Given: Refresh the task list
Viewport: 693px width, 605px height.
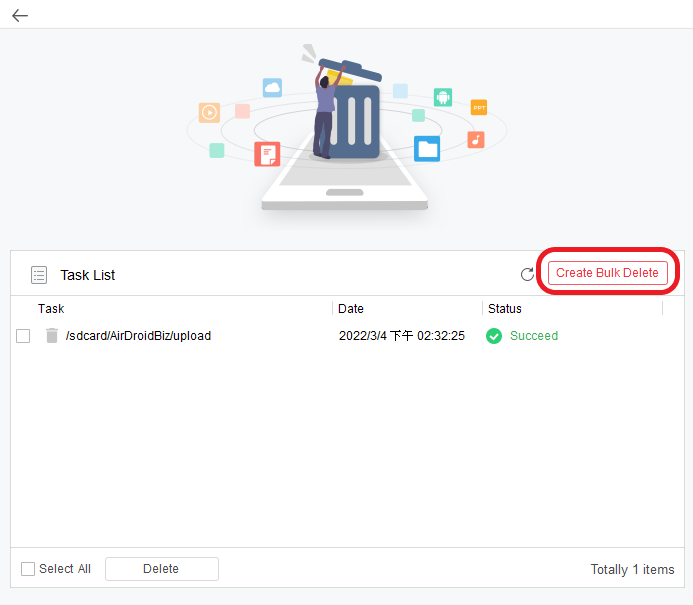Looking at the screenshot, I should (527, 274).
